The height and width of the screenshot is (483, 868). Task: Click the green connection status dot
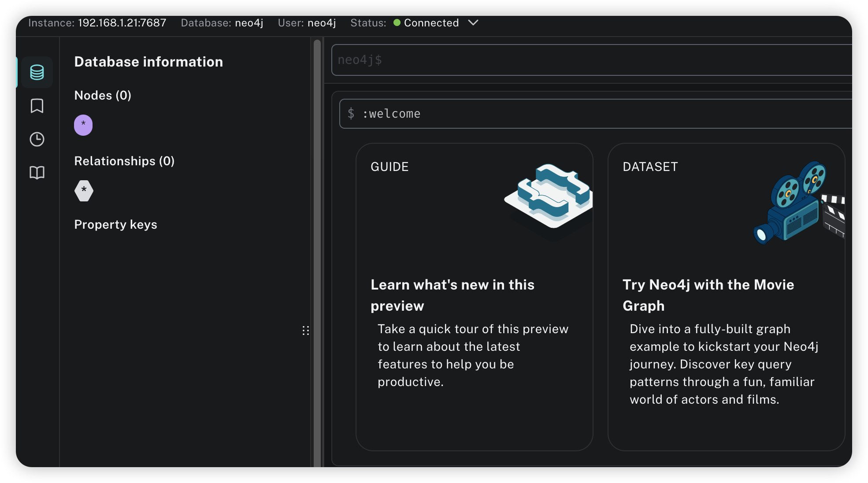pos(397,22)
